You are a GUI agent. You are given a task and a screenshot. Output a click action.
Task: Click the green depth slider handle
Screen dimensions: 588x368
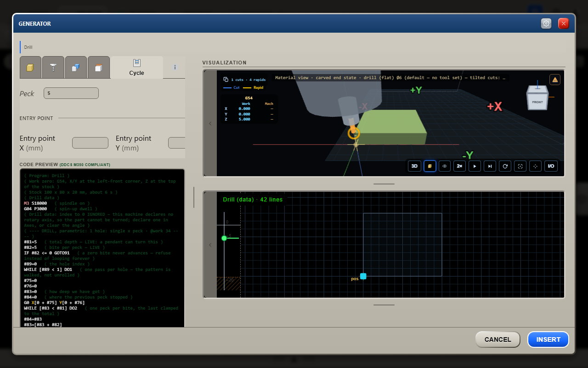(224, 238)
